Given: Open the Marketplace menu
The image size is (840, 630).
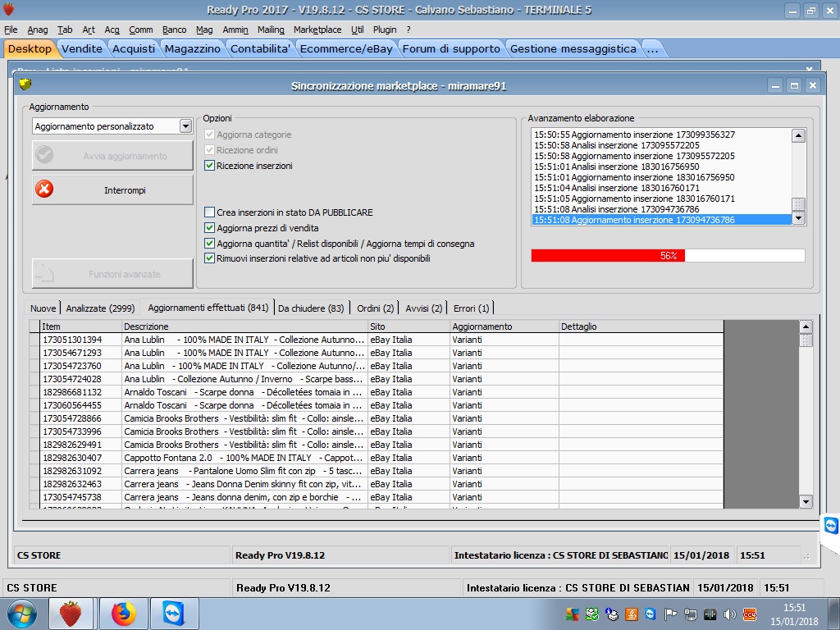Looking at the screenshot, I should (x=317, y=30).
